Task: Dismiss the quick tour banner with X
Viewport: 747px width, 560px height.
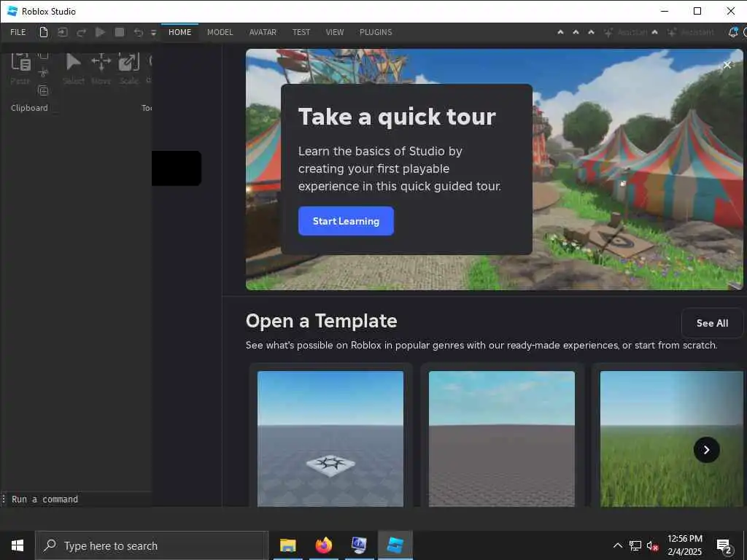Action: [x=727, y=65]
